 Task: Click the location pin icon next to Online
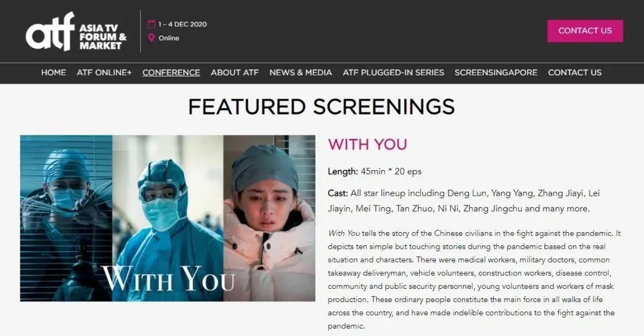click(151, 38)
